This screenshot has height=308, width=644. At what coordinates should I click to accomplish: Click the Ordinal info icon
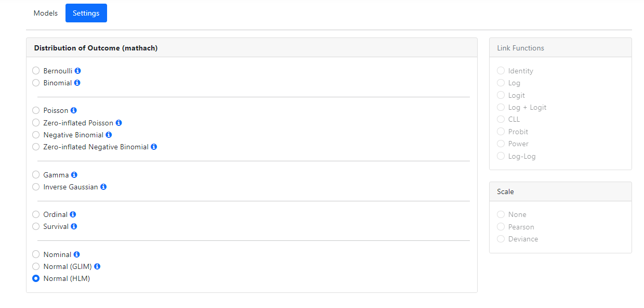pyautogui.click(x=73, y=214)
